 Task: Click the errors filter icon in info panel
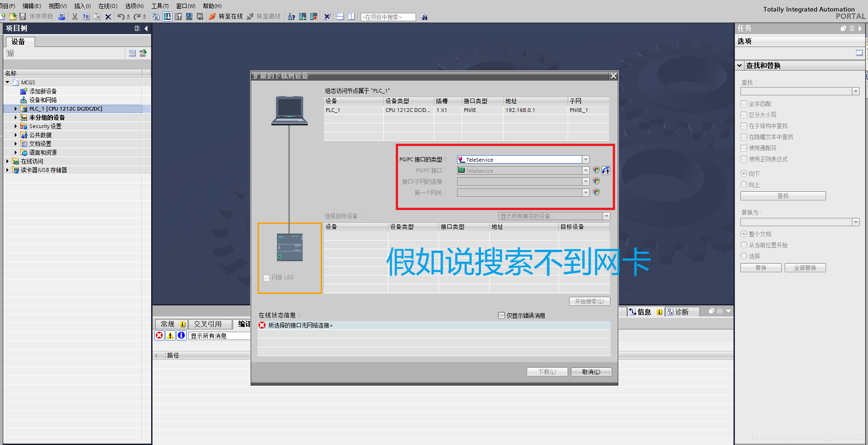(159, 335)
